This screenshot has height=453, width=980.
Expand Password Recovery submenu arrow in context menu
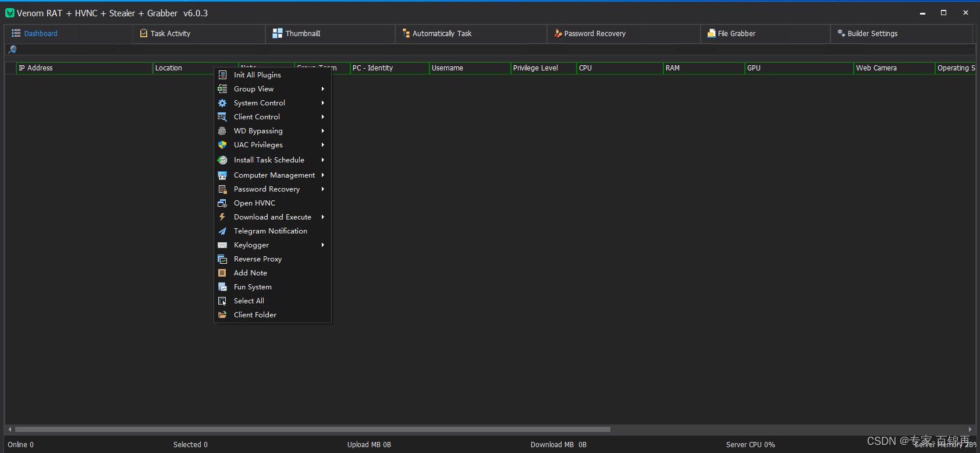[x=322, y=189]
